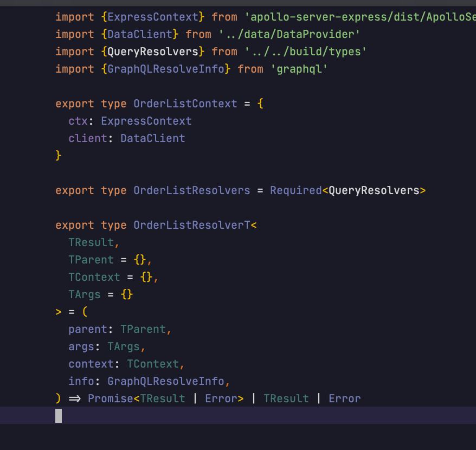Click the '../data/DataProvider' path string
The height and width of the screenshot is (450, 476).
[290, 34]
